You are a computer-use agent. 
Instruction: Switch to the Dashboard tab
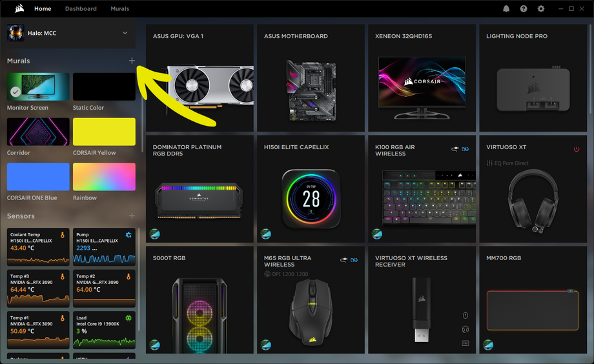(81, 8)
